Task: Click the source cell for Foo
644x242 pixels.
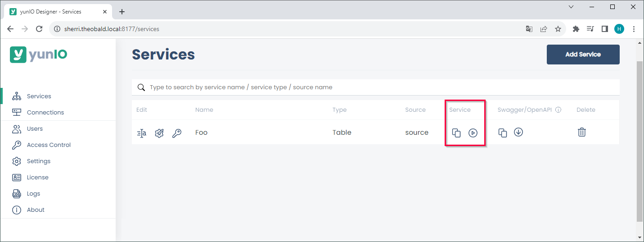Action: [x=417, y=132]
